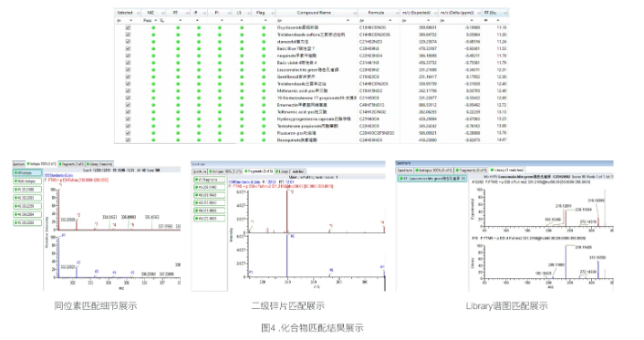Open the m/z (Delta (ppm)) filter dropdown

[x=472, y=21]
